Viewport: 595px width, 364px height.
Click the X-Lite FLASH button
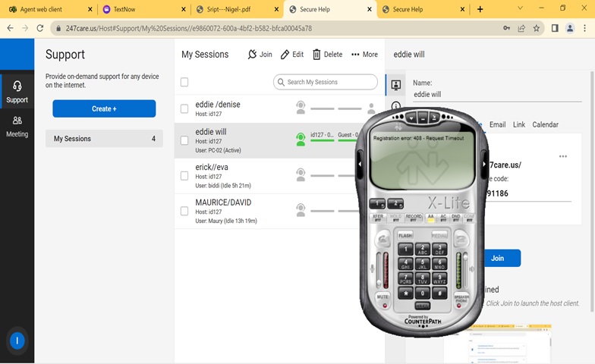point(405,235)
